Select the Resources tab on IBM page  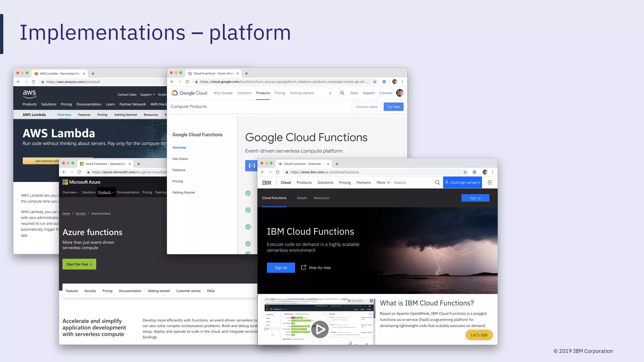[321, 198]
